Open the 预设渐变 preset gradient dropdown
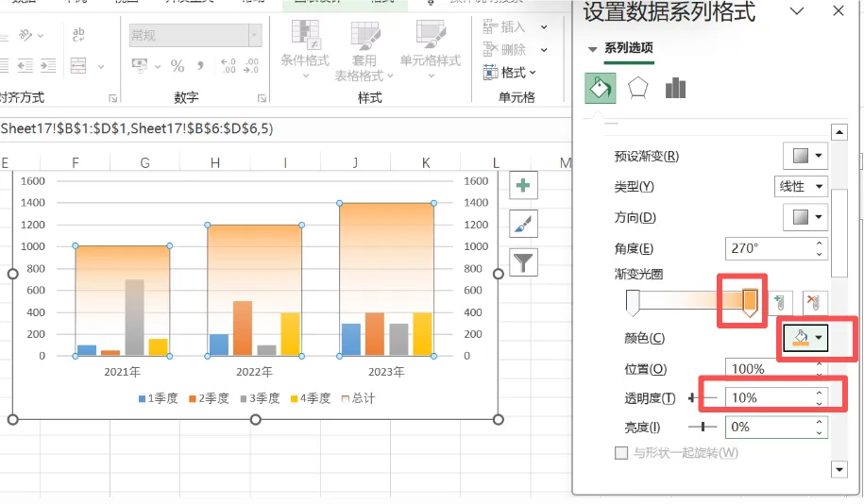Screen dimensions: 864x504 click(x=805, y=156)
